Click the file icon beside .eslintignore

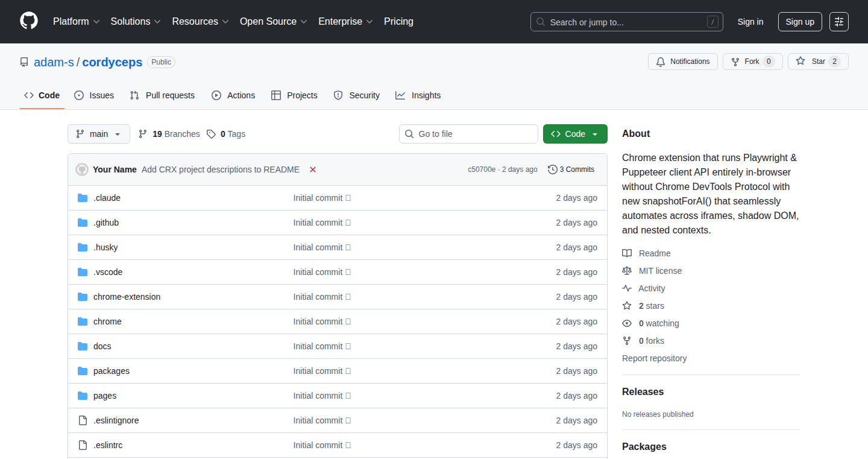click(x=83, y=420)
